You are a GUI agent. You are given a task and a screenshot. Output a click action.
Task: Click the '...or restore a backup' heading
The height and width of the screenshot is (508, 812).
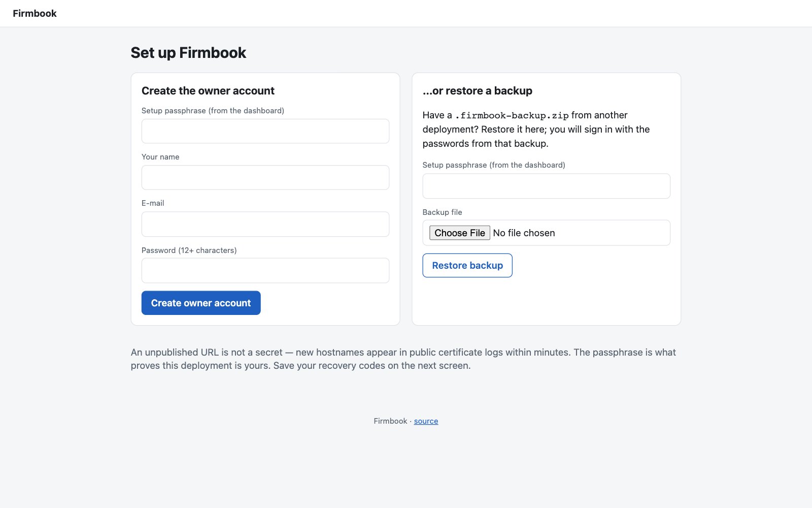(x=478, y=91)
